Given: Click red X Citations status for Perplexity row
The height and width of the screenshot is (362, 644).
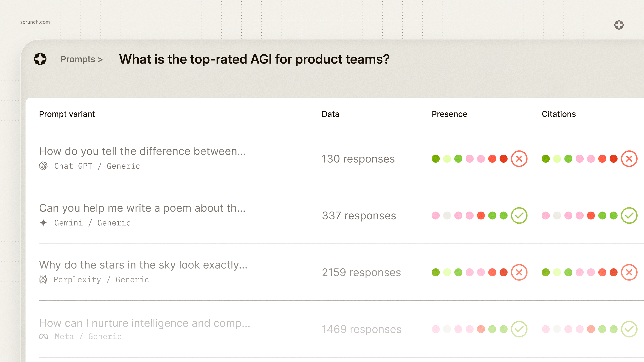Looking at the screenshot, I should tap(629, 272).
